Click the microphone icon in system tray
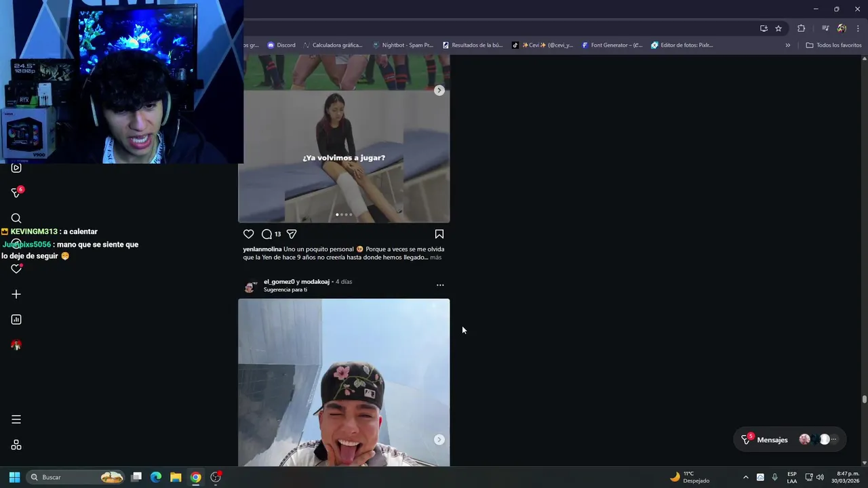This screenshot has width=868, height=488. [774, 477]
